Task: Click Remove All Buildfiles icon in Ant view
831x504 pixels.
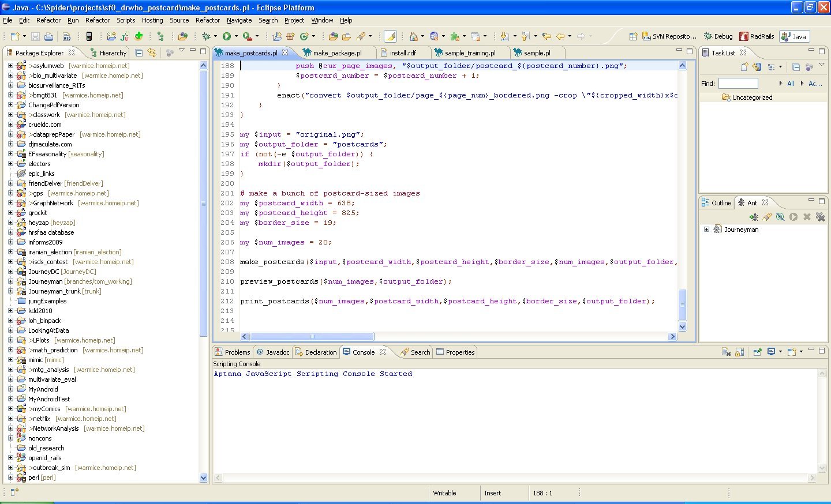Action: [820, 217]
